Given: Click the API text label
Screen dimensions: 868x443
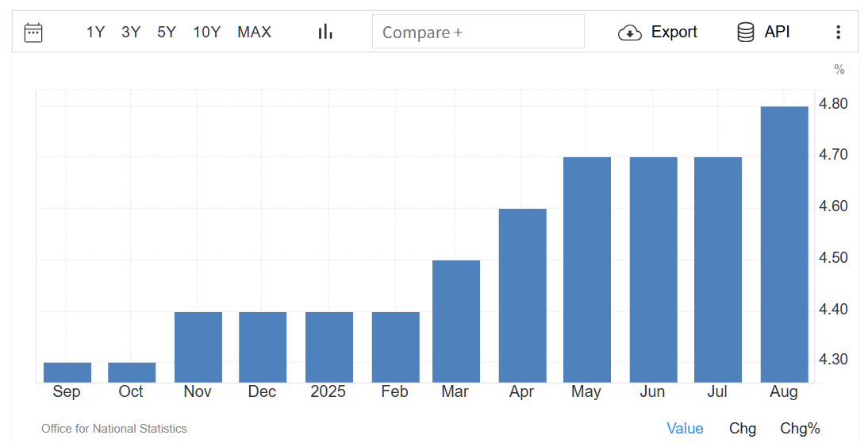Looking at the screenshot, I should point(777,33).
